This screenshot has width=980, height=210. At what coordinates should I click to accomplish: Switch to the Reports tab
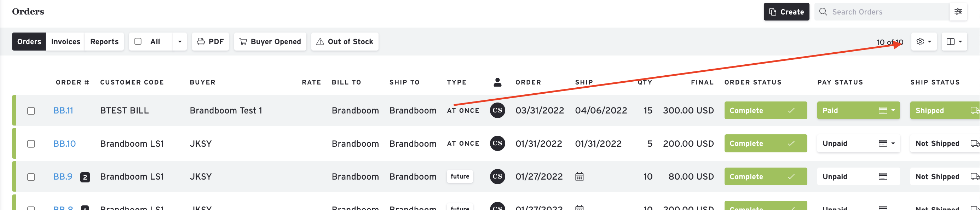coord(104,41)
